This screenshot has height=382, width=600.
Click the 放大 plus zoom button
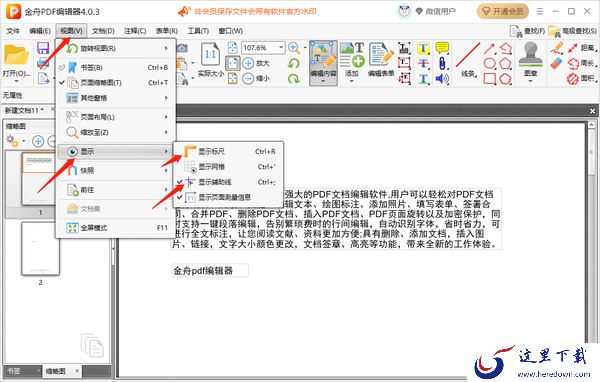tap(248, 63)
